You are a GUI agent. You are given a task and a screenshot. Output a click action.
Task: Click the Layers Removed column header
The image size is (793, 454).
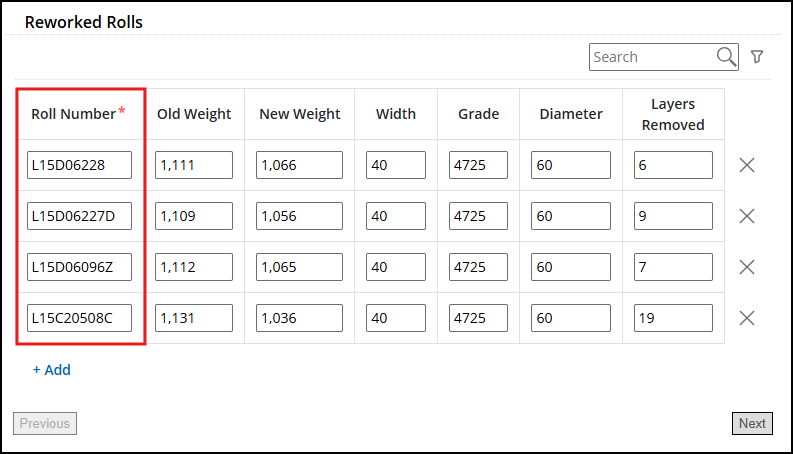673,114
